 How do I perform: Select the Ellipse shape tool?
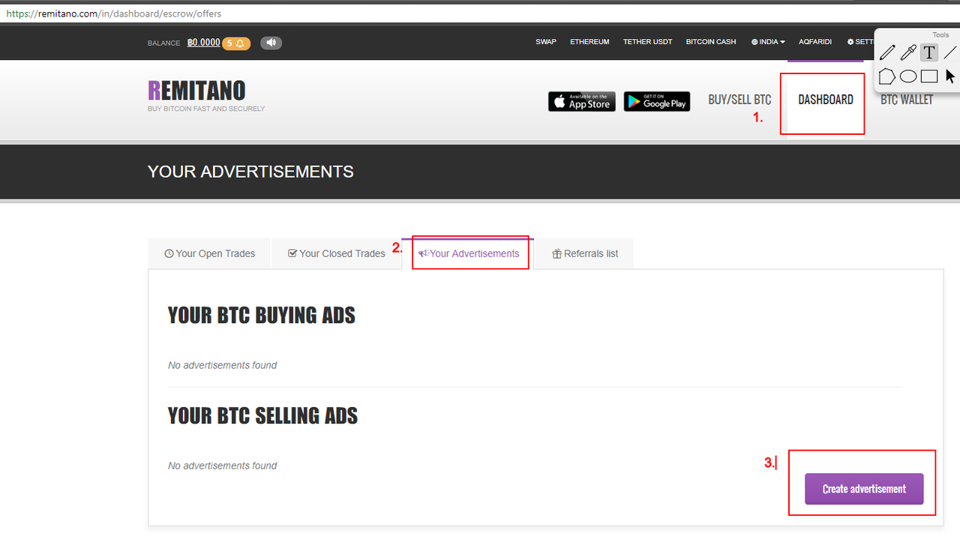point(908,76)
